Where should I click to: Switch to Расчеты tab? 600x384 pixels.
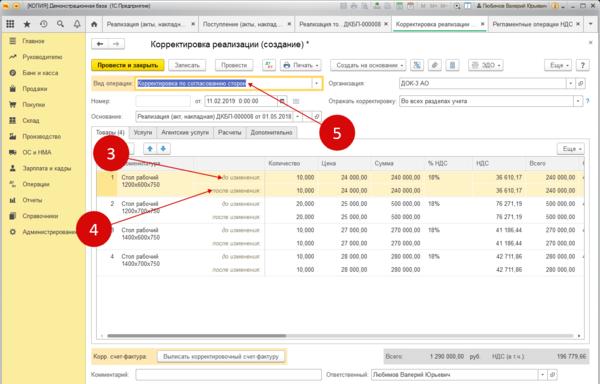[230, 132]
